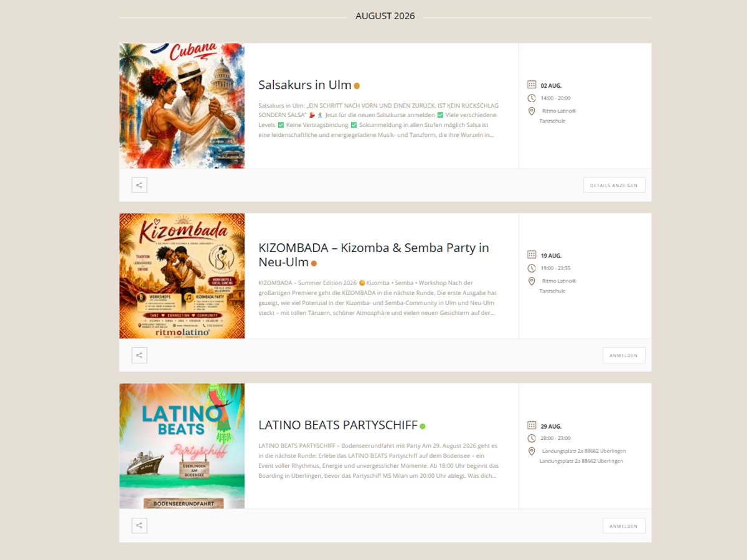Open KIZOMBADA – Kizomba & Semba Party title
Screen dimensions: 747x560
point(374,255)
